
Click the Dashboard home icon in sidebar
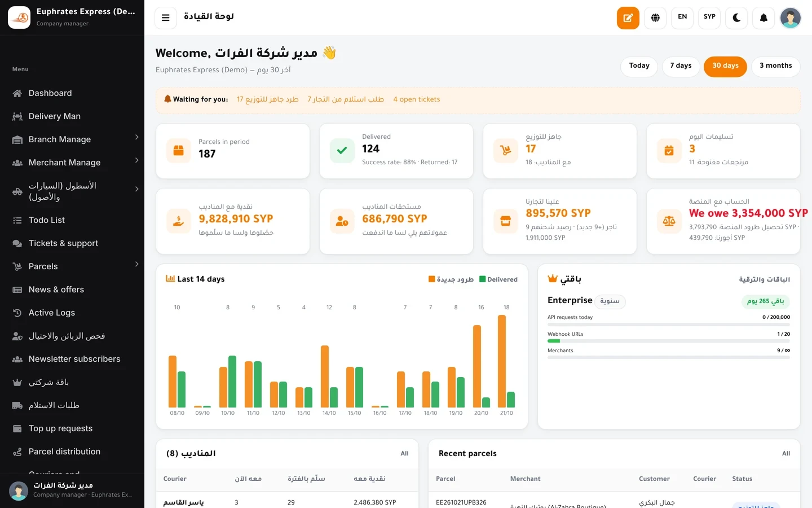(17, 93)
